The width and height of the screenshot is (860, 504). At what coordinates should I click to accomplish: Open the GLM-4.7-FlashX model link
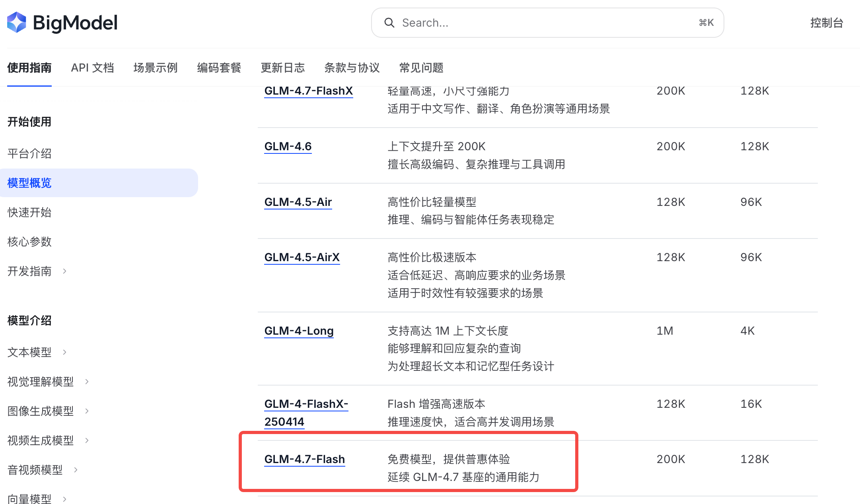pos(309,91)
